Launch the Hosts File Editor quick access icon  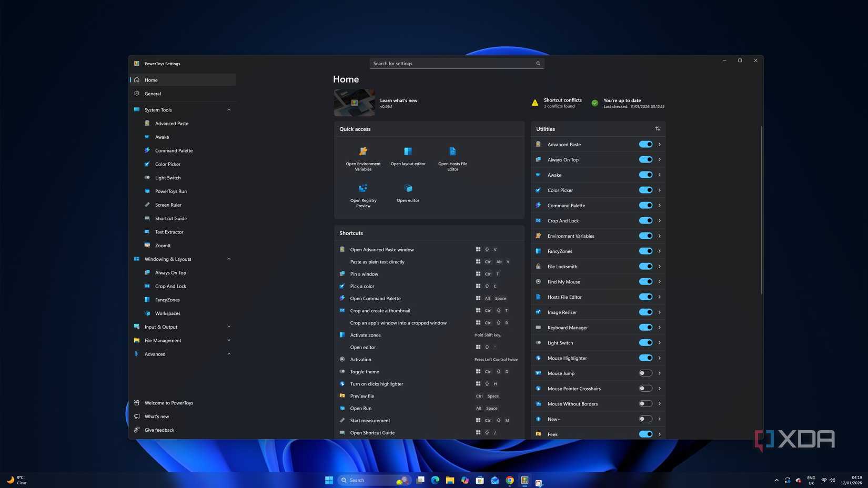tap(452, 151)
